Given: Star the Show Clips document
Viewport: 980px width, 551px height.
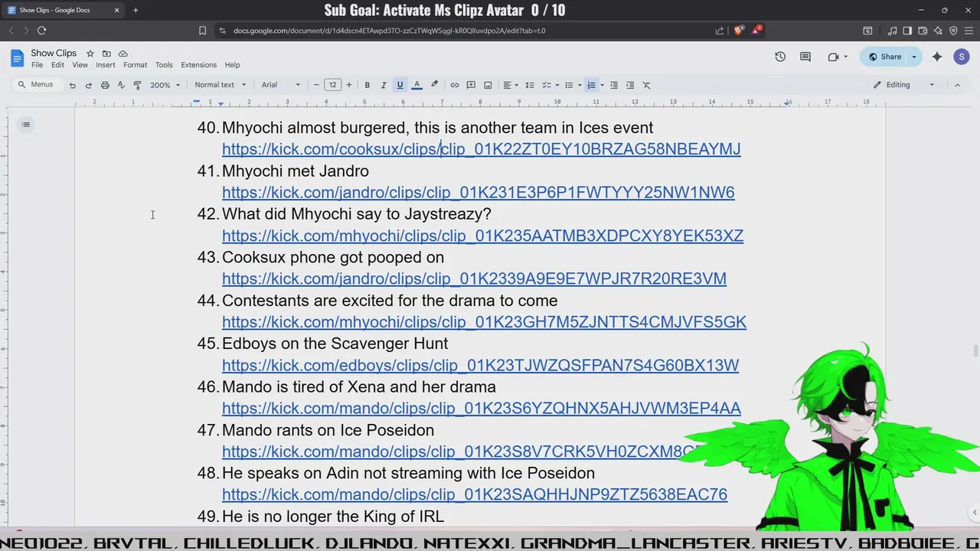Looking at the screenshot, I should [x=90, y=54].
